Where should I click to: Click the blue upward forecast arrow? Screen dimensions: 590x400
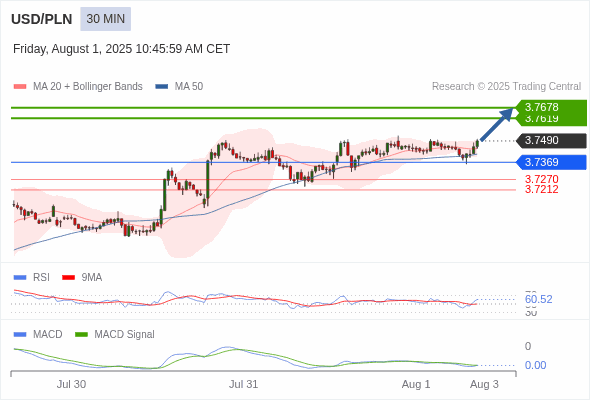pos(497,124)
